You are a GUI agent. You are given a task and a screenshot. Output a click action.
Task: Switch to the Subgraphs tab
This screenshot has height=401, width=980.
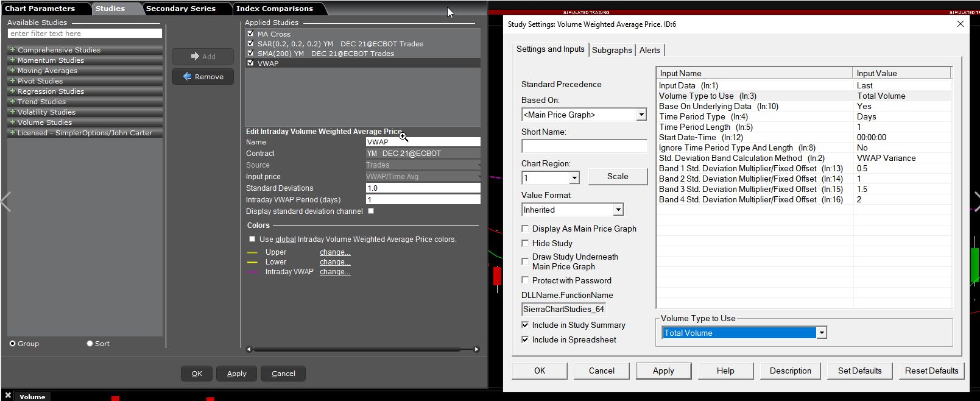(612, 50)
